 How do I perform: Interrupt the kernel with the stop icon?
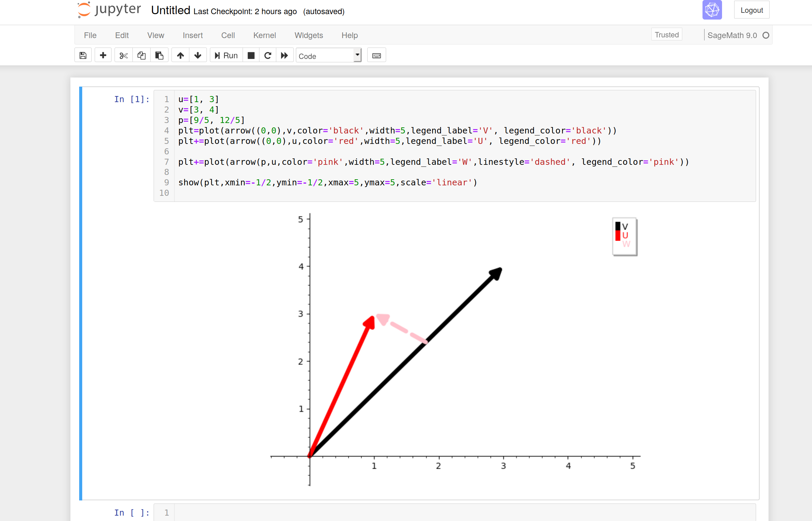(x=251, y=56)
